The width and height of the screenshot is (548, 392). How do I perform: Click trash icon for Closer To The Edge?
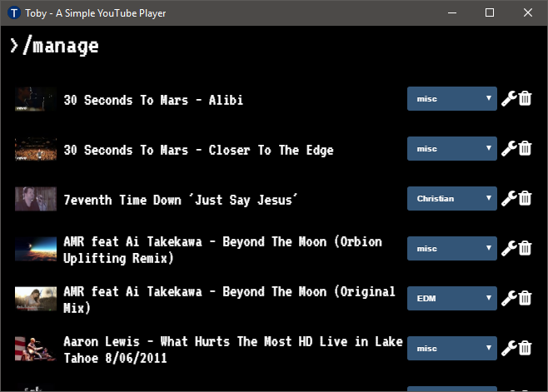tap(525, 148)
